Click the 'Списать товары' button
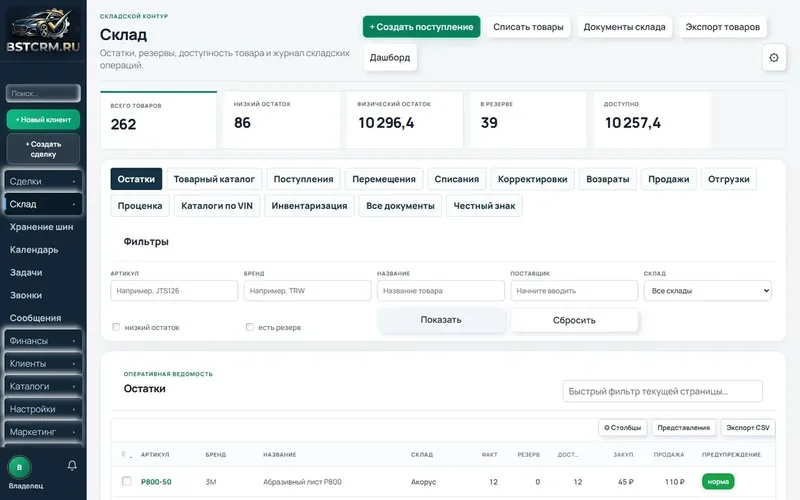800x500 pixels. [x=528, y=27]
